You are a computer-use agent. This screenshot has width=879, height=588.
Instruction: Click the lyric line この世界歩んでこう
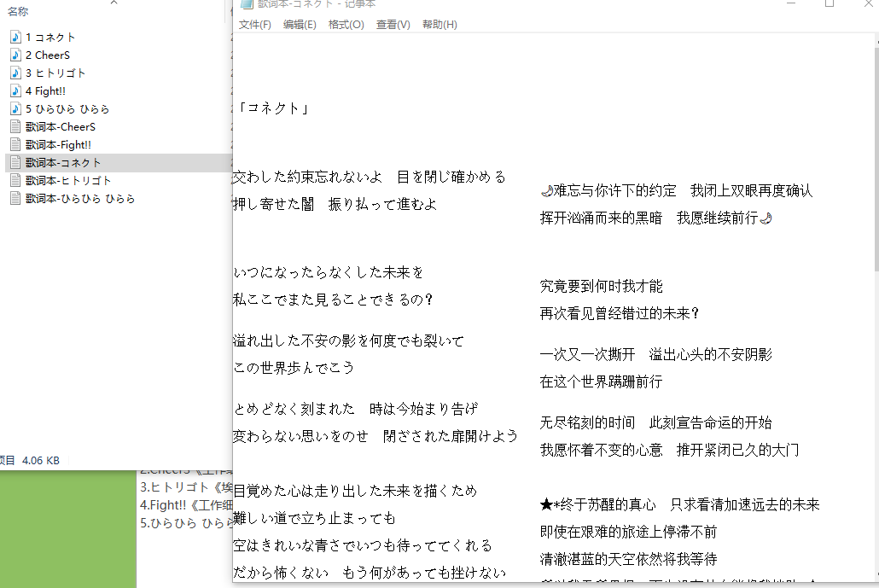pos(294,368)
